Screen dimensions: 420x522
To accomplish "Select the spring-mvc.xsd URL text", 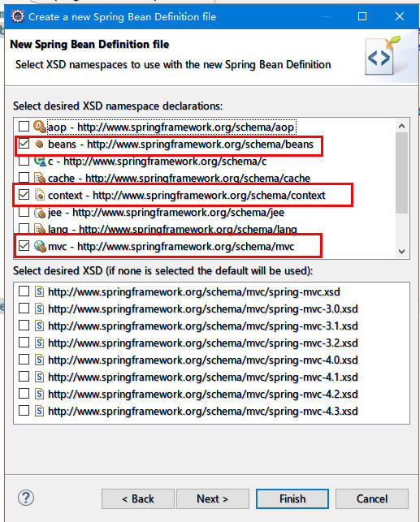I will click(x=194, y=292).
